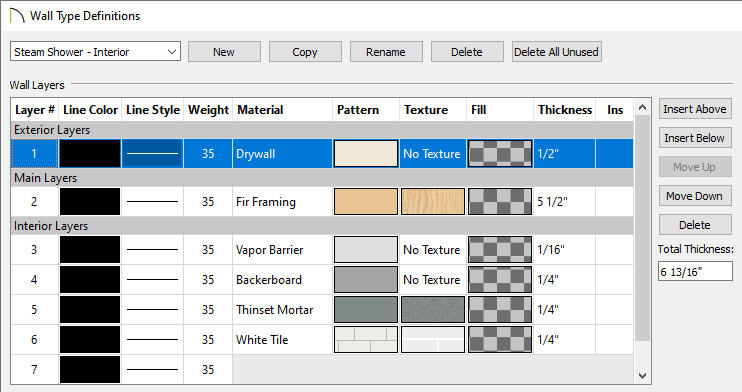
Task: Click Delete All Unused button
Action: point(556,52)
